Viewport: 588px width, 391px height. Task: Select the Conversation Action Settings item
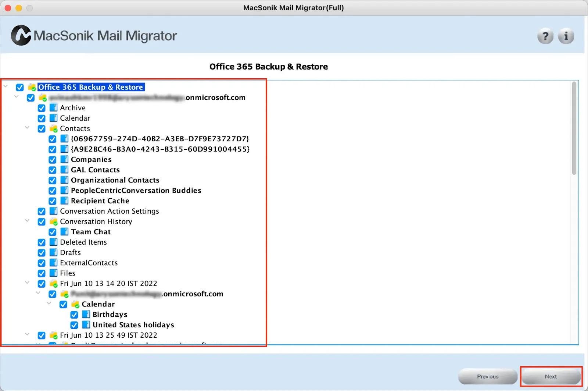coord(110,211)
